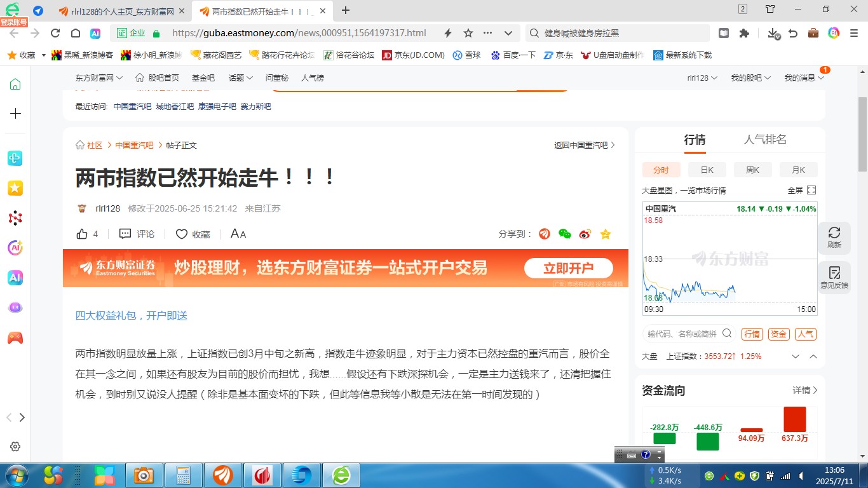Open the extensions puzzle icon

click(x=744, y=33)
